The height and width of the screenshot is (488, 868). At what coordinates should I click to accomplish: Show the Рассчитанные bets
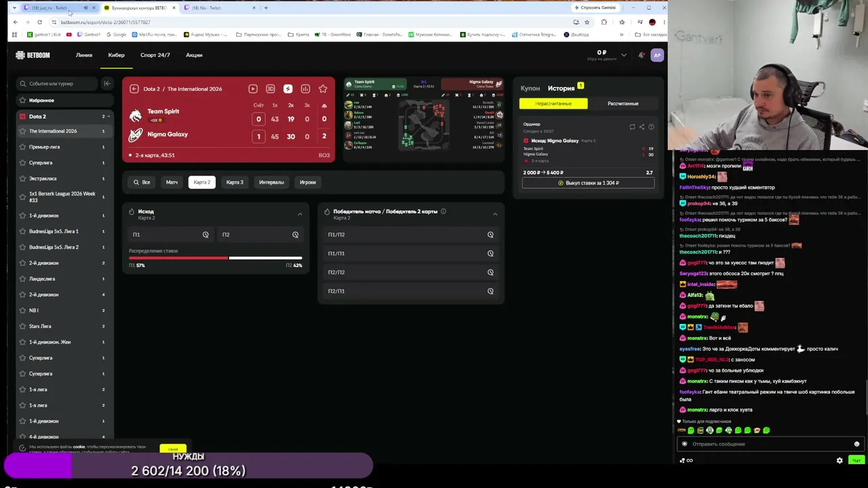coord(623,104)
